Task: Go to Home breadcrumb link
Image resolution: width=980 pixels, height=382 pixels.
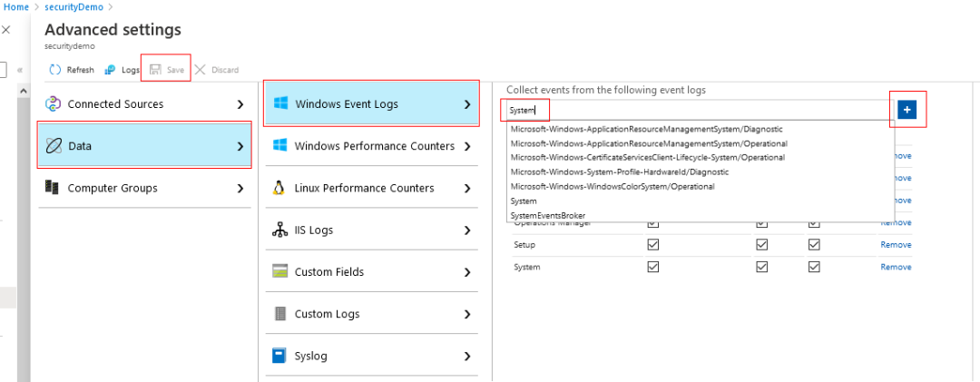Action: click(x=16, y=7)
